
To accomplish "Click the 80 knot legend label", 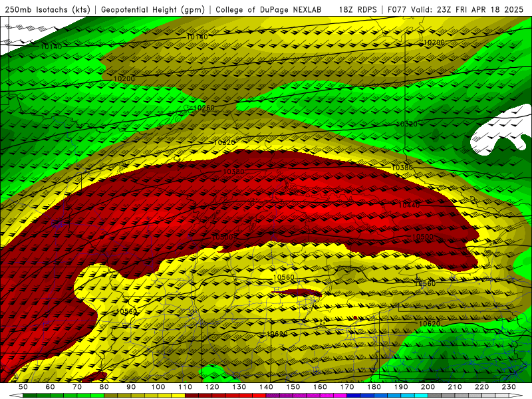I will 104,387.
